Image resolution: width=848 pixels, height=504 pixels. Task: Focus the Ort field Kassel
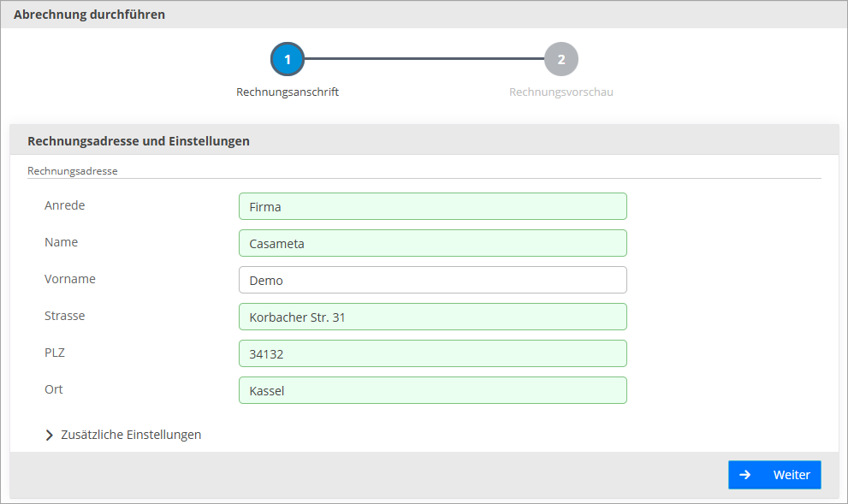pos(433,390)
